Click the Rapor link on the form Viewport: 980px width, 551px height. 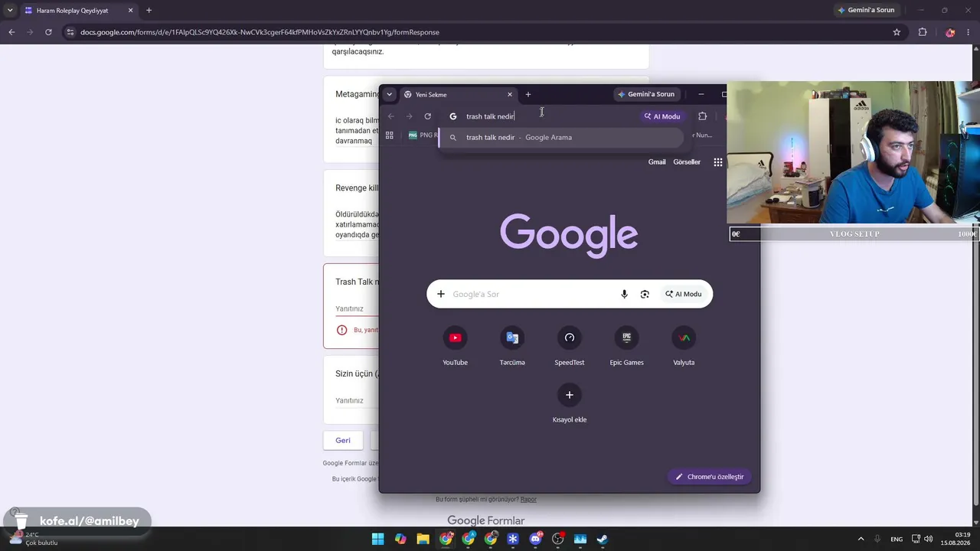528,500
